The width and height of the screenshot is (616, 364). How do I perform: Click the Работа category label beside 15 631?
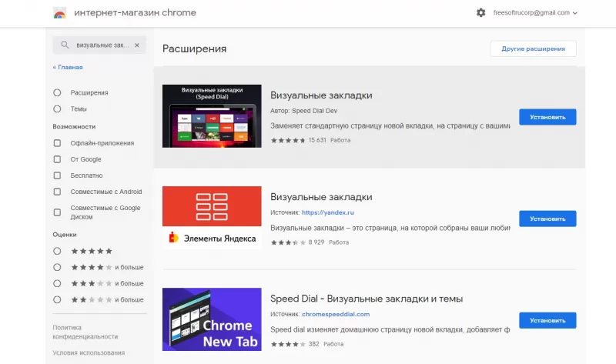tap(340, 140)
